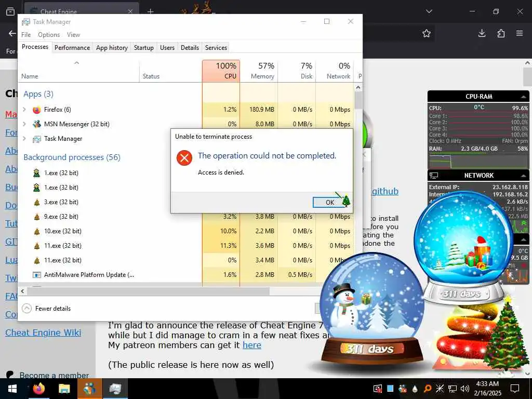Click the MSN Messenger icon in Apps
Viewport: 532px width, 399px height.
[37, 124]
